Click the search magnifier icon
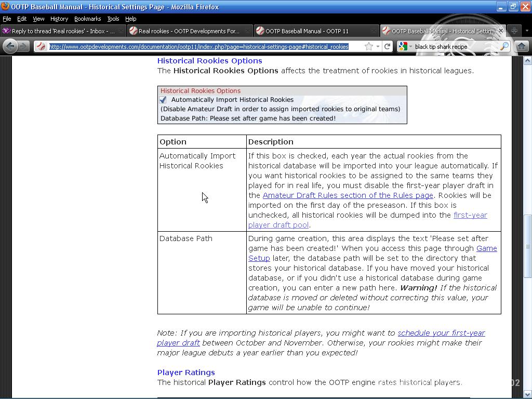532x399 pixels. [x=503, y=47]
